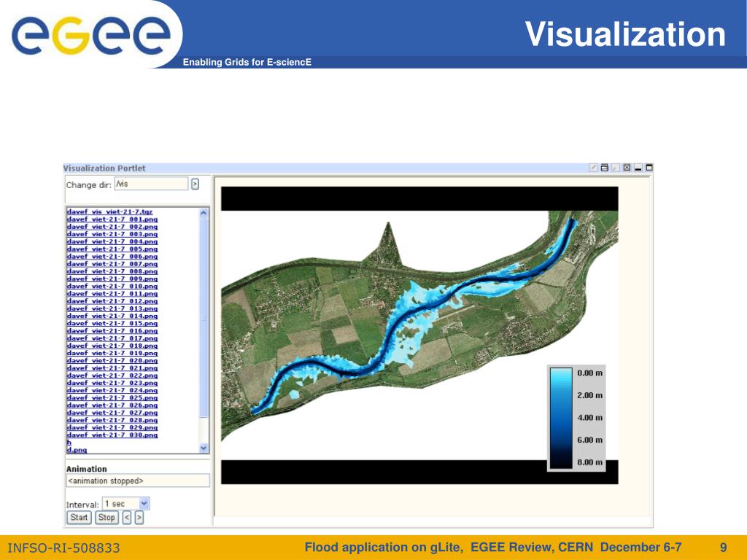Click the go arrow next to Change dir

click(x=195, y=184)
